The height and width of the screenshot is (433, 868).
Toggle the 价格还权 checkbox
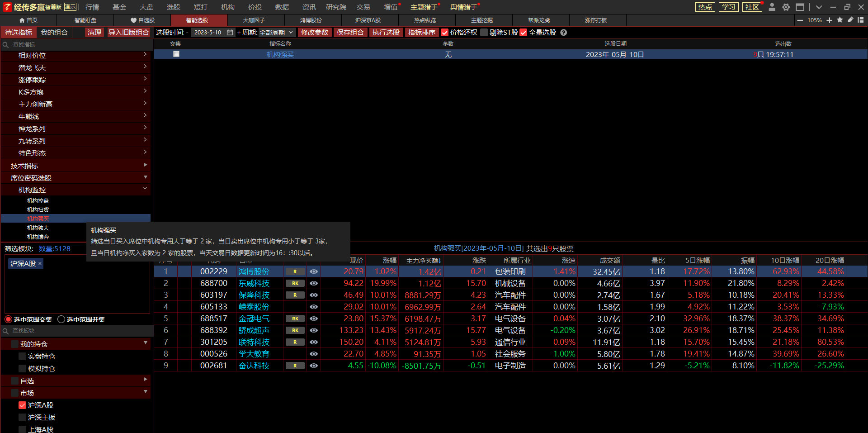click(x=445, y=33)
